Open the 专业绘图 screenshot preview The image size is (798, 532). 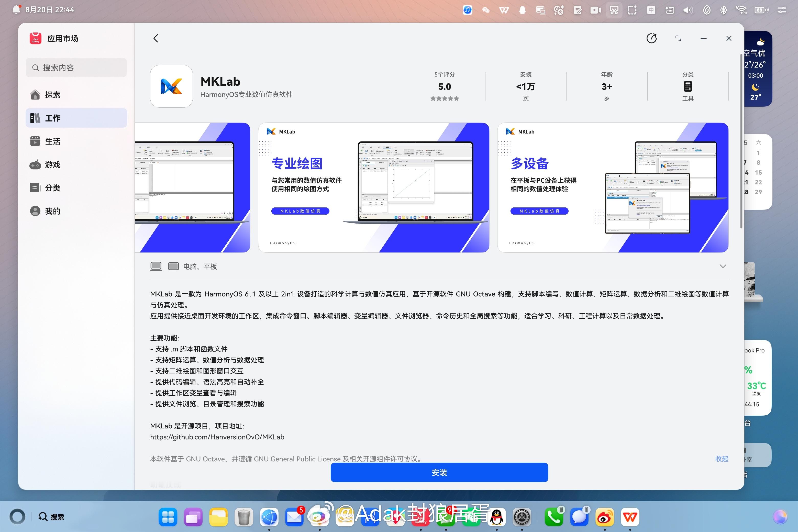pos(374,188)
